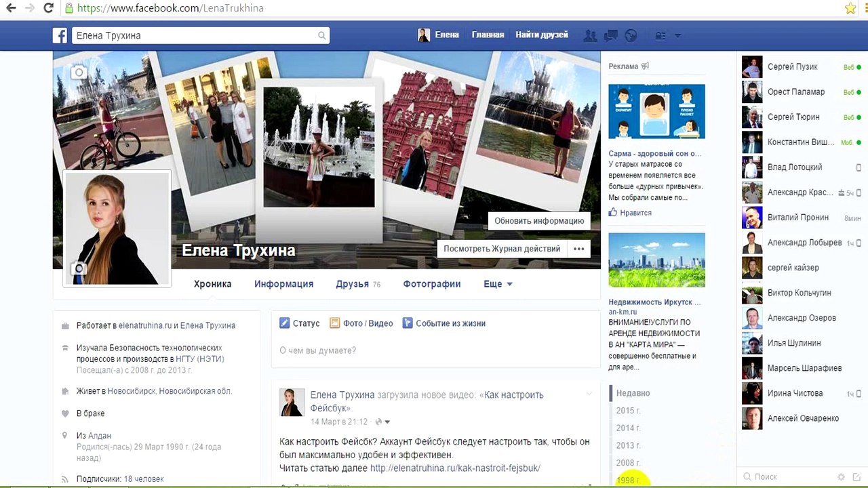The image size is (868, 488).
Task: Open chat with Ирина Чистова
Action: click(802, 393)
